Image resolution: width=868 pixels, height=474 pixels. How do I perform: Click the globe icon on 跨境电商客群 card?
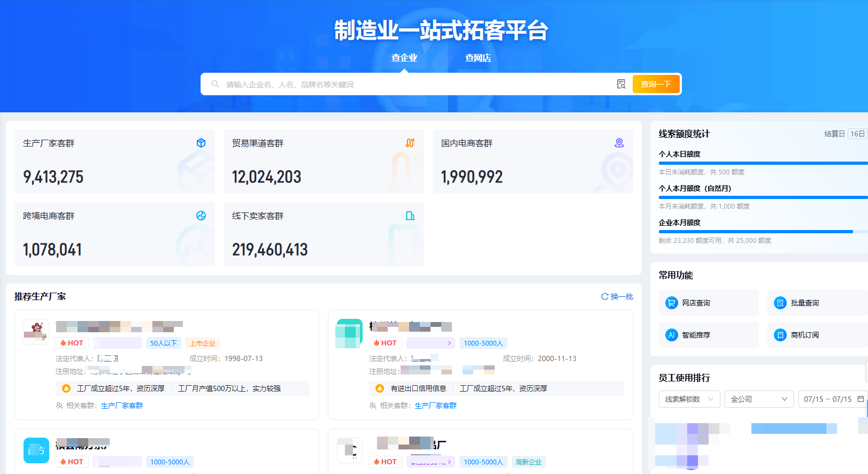(201, 216)
